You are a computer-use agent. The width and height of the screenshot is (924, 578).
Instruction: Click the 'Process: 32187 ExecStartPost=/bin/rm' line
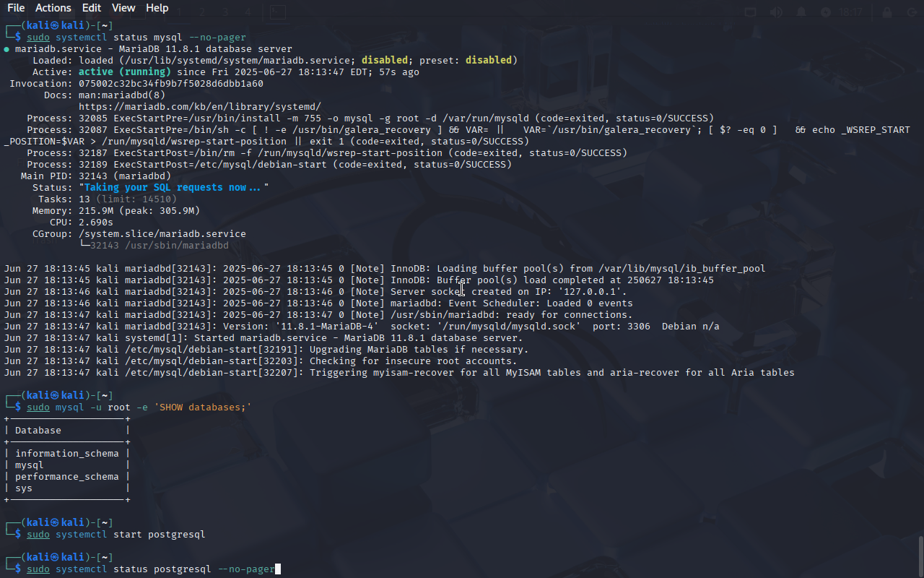tap(327, 153)
